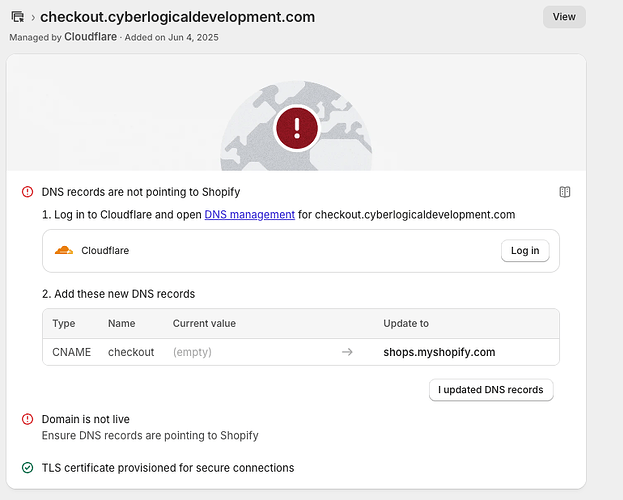Click the DNS records error alert icon
The height and width of the screenshot is (500, 623).
tap(27, 192)
